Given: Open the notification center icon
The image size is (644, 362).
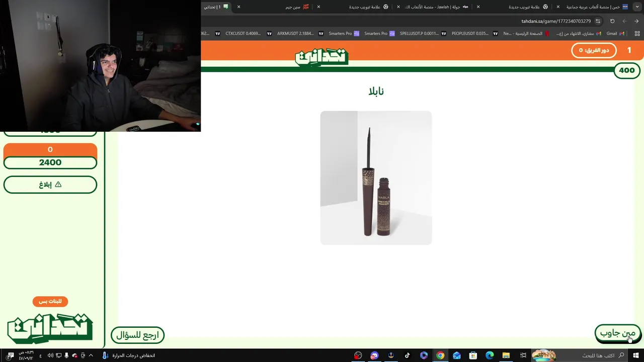Looking at the screenshot, I should [x=10, y=355].
